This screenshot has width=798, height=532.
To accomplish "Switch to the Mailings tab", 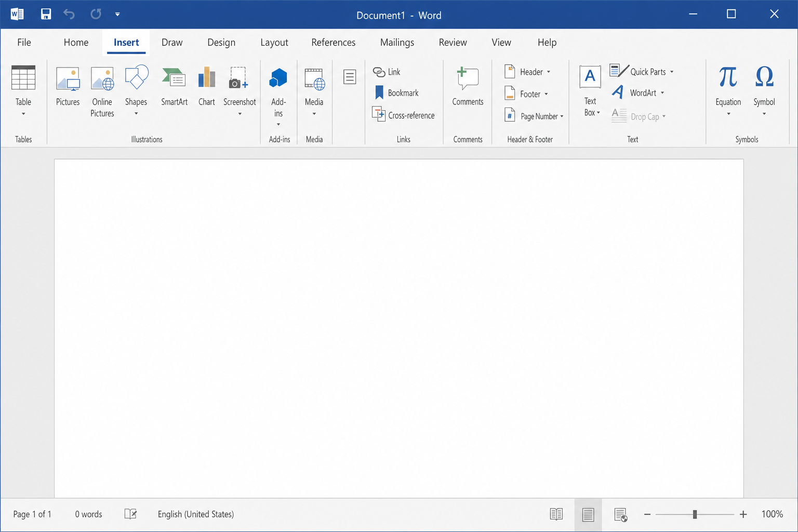I will (397, 43).
